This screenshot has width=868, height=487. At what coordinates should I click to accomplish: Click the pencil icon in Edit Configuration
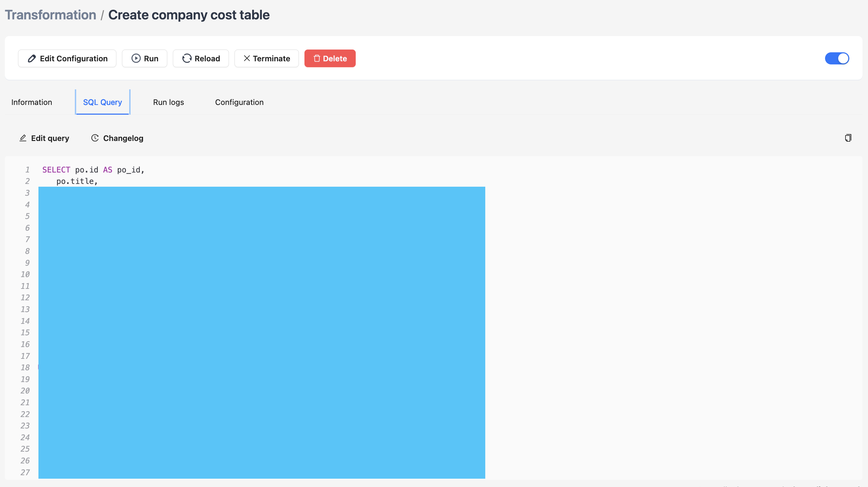click(x=32, y=59)
